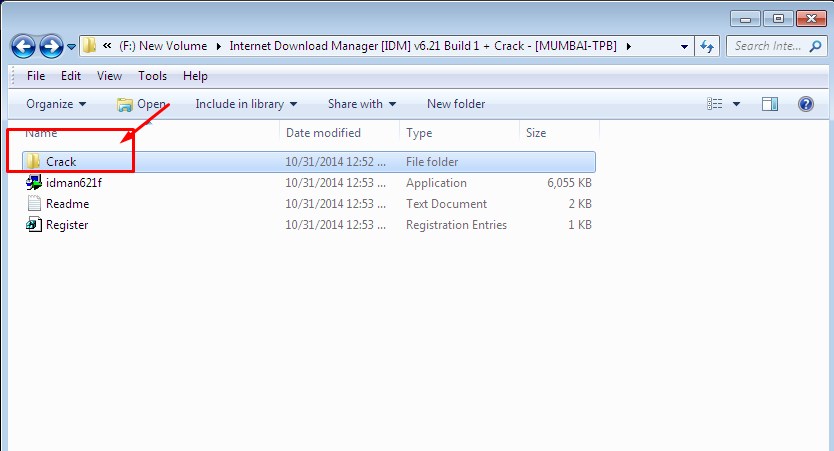Screen dimensions: 834x451
Task: Select the Crack folder name
Action: (x=61, y=162)
